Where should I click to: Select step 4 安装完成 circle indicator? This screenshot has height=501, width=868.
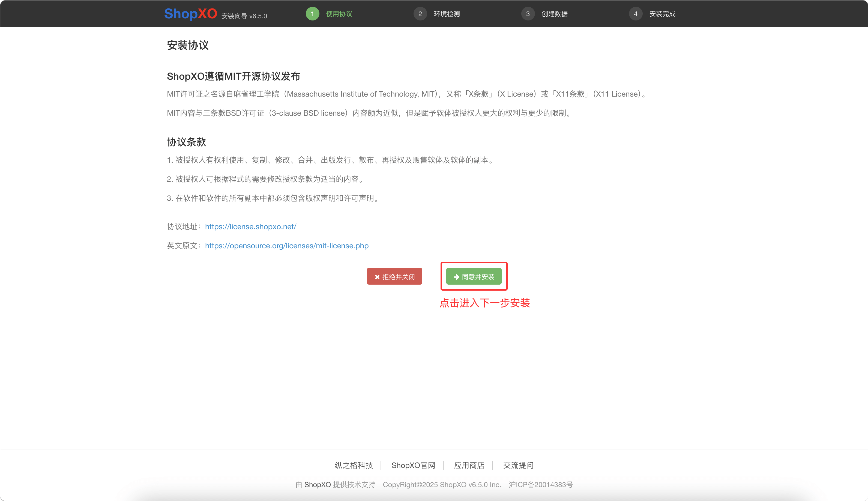tap(636, 14)
